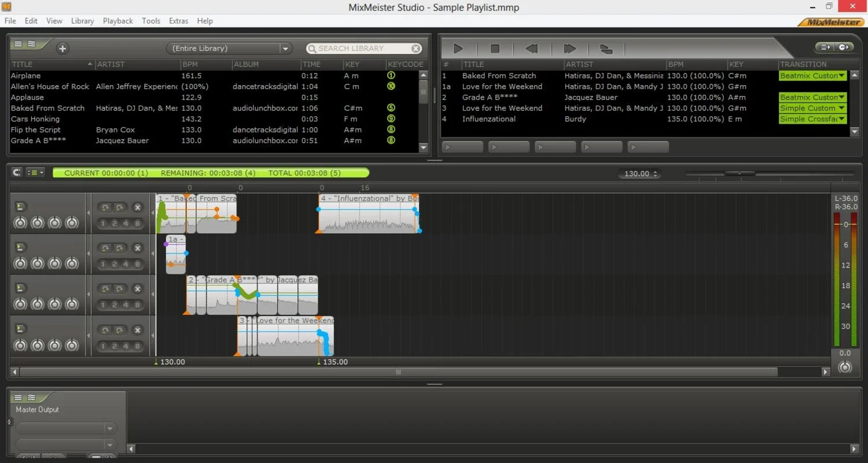Open the Playback menu
The height and width of the screenshot is (463, 868).
[118, 21]
